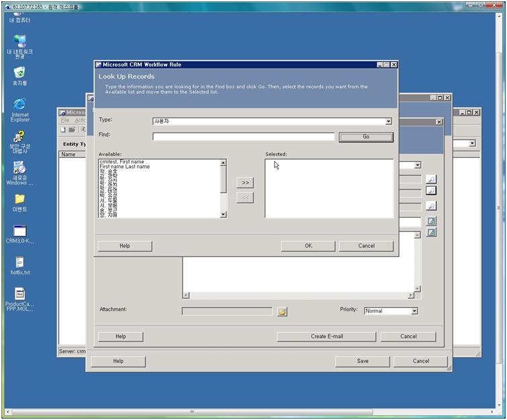Open the My Computer desktop icon (내 컴퓨터)
This screenshot has width=507, height=420.
tap(19, 17)
